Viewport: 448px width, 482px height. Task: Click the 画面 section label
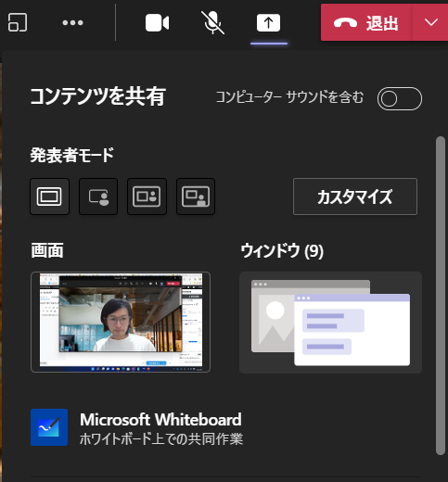[x=47, y=250]
